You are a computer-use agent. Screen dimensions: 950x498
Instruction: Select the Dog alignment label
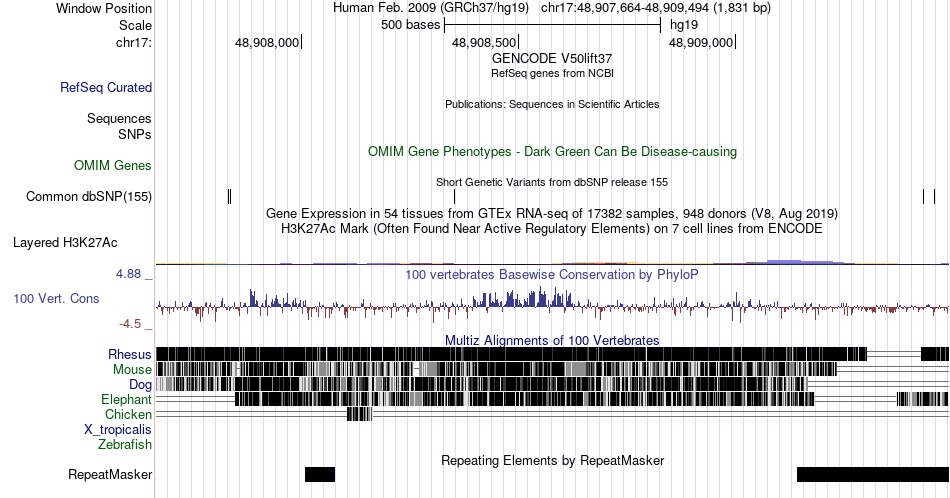point(140,384)
